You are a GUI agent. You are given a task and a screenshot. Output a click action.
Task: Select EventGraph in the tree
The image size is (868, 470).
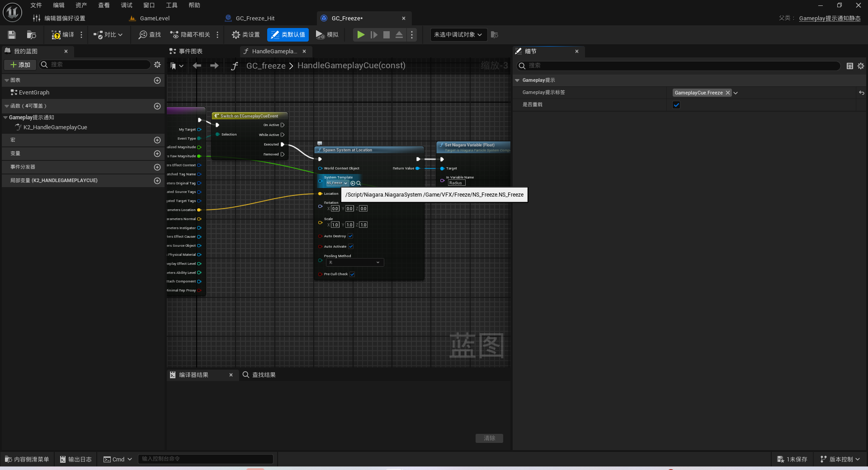tap(34, 93)
